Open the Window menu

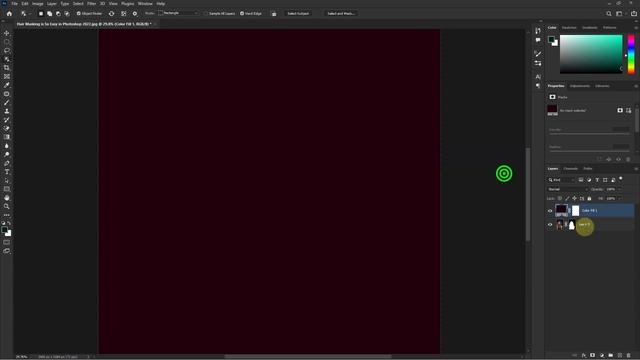(145, 4)
